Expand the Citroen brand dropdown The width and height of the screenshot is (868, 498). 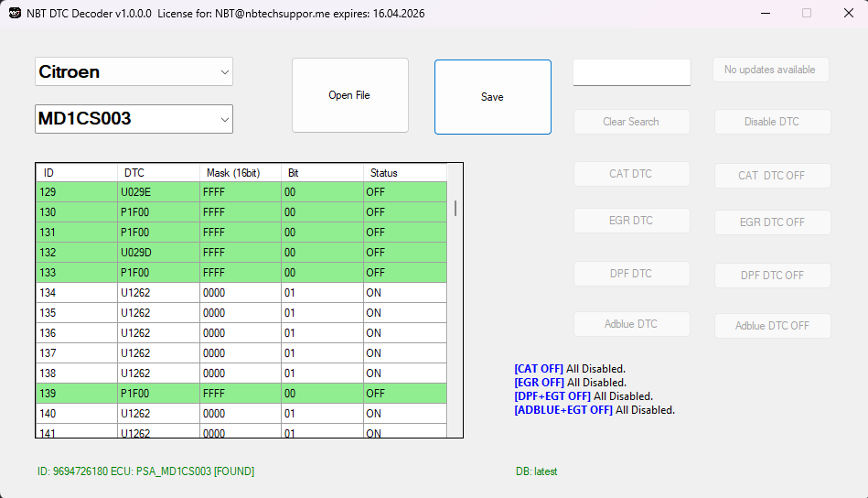pos(134,71)
